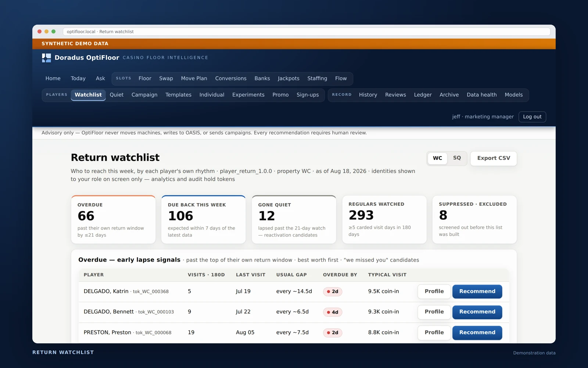
Task: View the Experiments players tab
Action: tap(248, 95)
